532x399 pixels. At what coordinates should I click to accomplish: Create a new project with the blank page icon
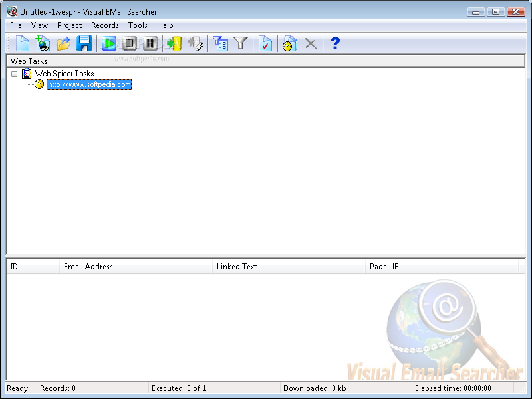(23, 43)
